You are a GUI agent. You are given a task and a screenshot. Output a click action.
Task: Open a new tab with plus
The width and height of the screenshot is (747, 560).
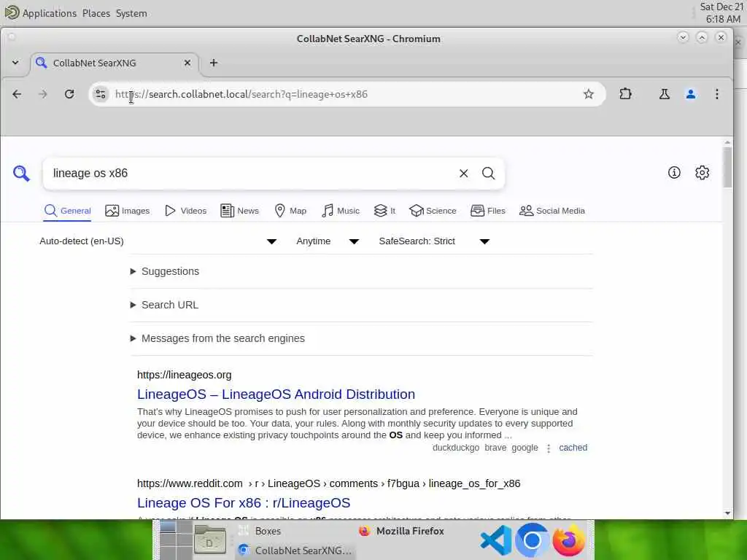tap(214, 63)
